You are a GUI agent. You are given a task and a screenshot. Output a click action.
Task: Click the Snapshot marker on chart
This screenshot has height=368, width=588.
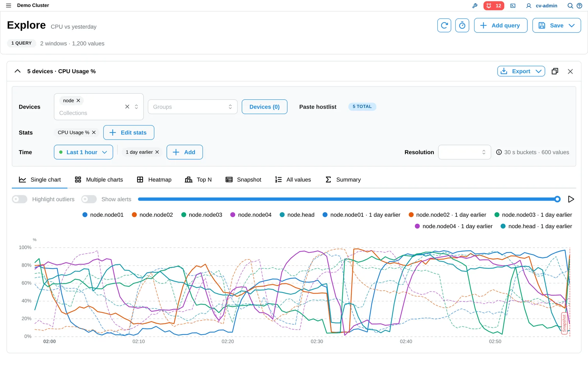click(x=564, y=323)
